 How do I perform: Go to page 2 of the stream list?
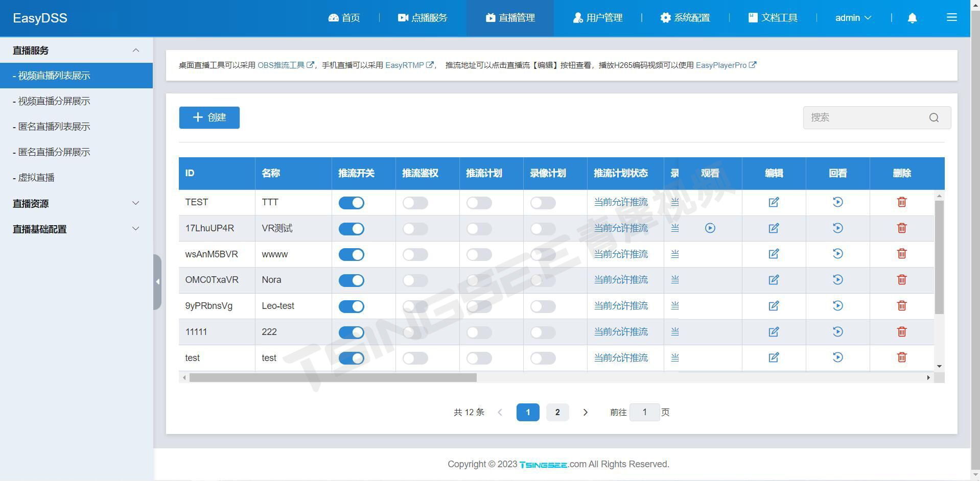[x=557, y=412]
